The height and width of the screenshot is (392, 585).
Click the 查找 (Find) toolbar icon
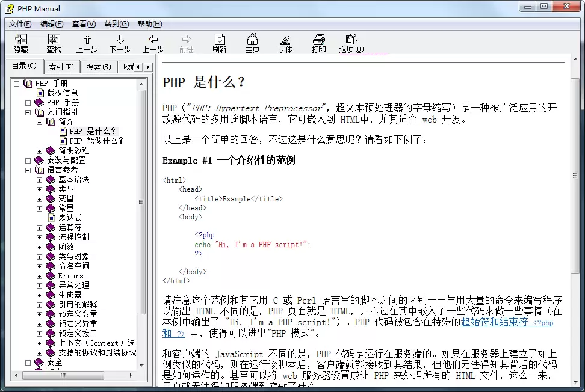pyautogui.click(x=54, y=43)
